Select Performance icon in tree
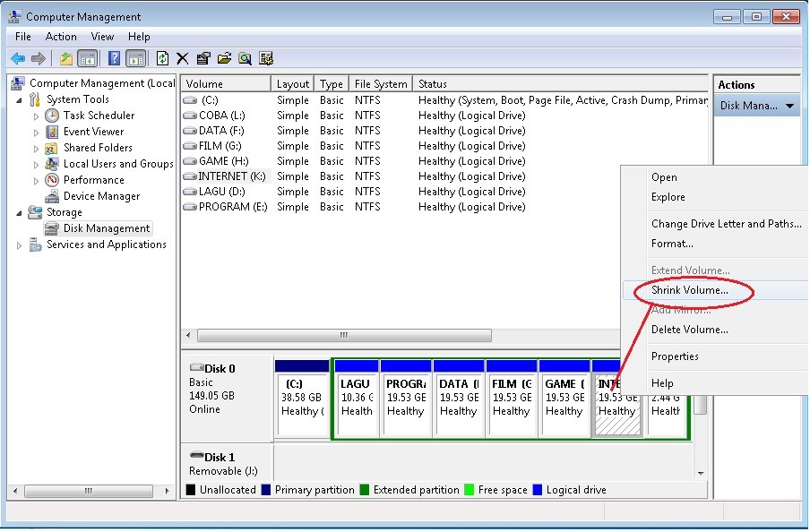This screenshot has height=532, width=810. tap(52, 180)
